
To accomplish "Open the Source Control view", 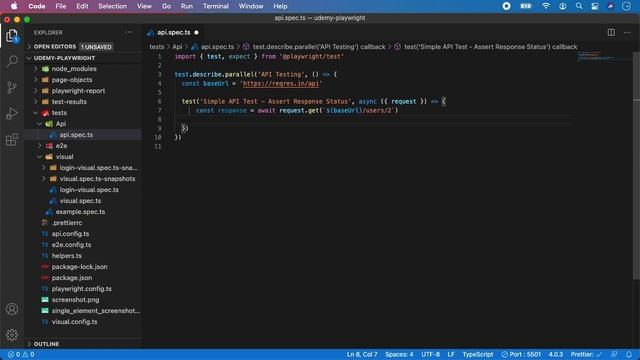I will pos(12,87).
